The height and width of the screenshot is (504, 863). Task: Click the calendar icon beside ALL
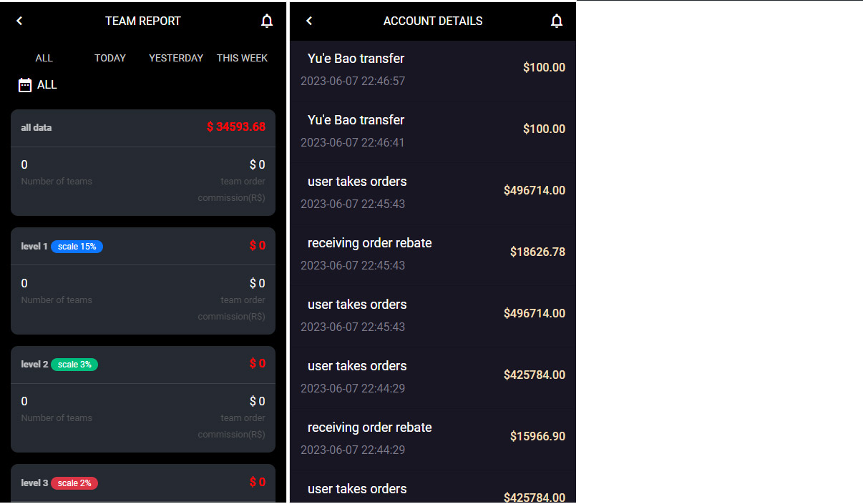click(25, 85)
